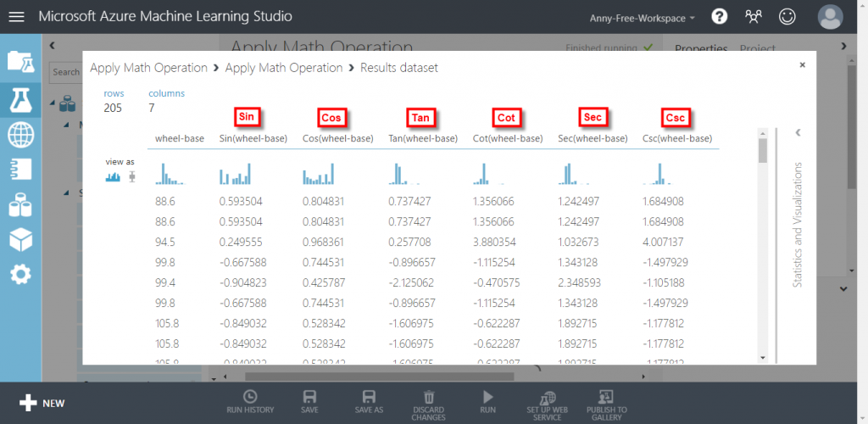The image size is (868, 424).
Task: Select the Tan(wheel-base) column header
Action: point(424,138)
